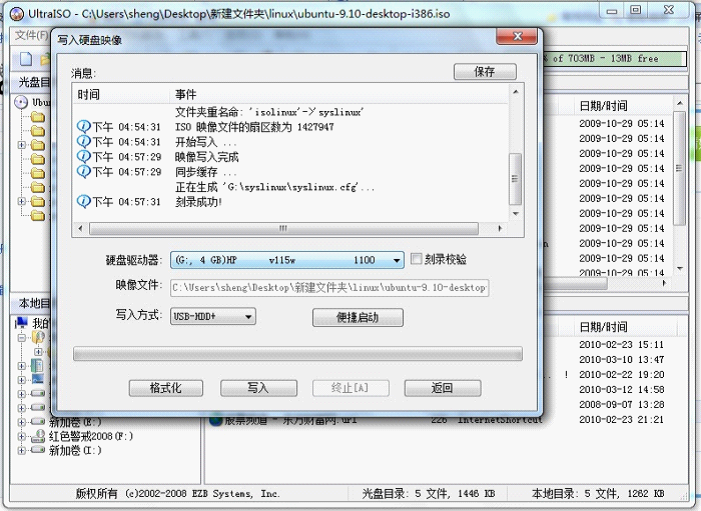The image size is (701, 511).
Task: Click the disc file list's scroll-down arrow
Action: click(x=680, y=269)
